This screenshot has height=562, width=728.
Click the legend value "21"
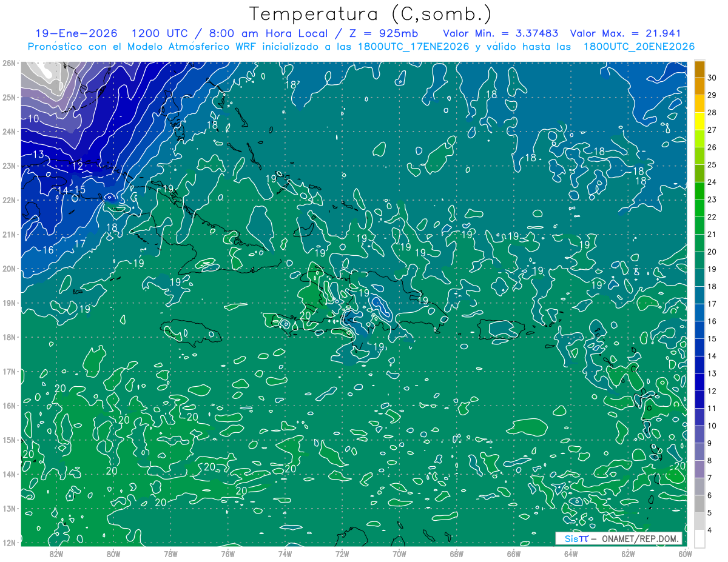(712, 235)
